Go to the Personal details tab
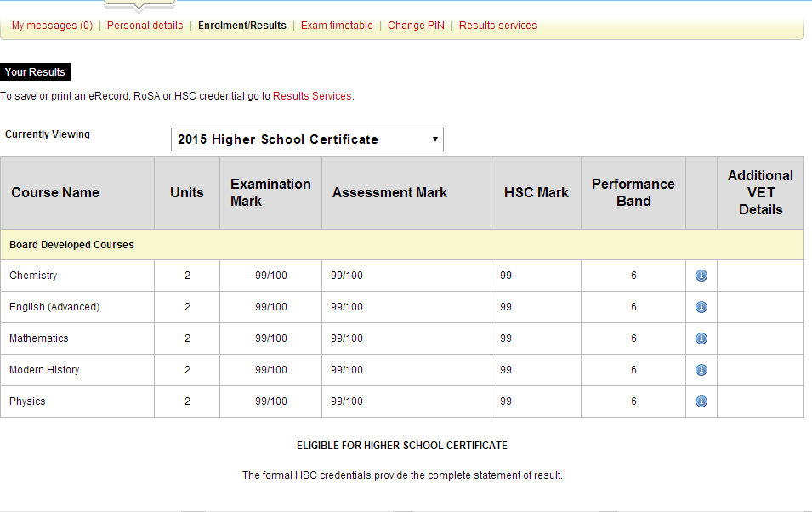The image size is (812, 512). [145, 26]
